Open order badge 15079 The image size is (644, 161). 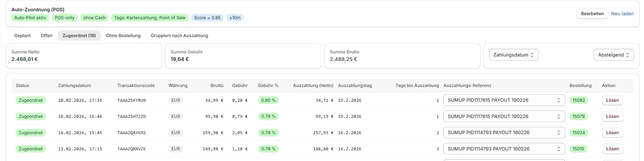[x=578, y=116]
